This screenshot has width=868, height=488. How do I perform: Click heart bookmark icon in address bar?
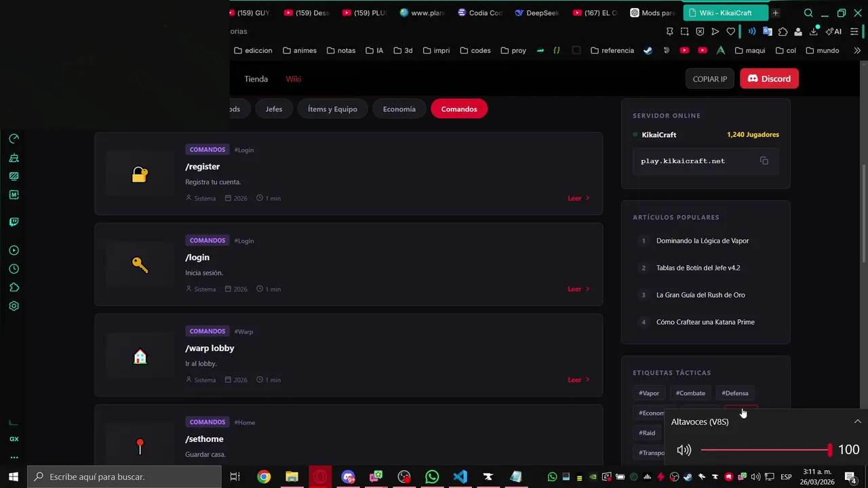pyautogui.click(x=730, y=31)
